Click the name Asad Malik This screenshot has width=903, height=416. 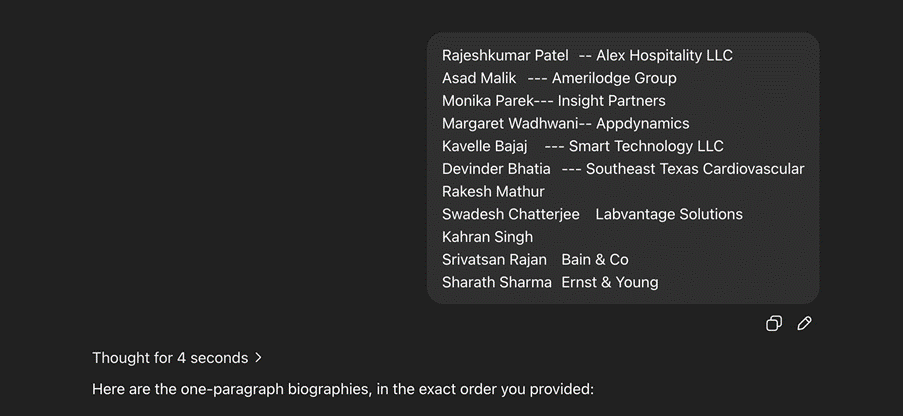click(479, 78)
